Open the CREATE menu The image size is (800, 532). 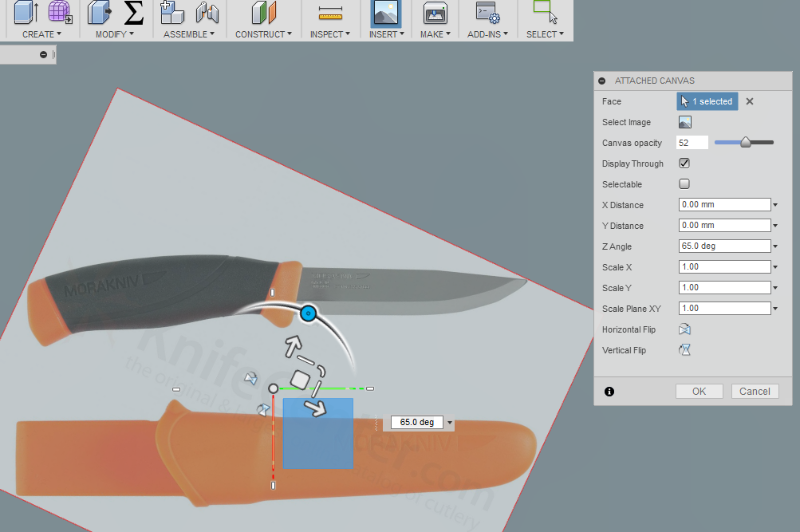pyautogui.click(x=41, y=33)
